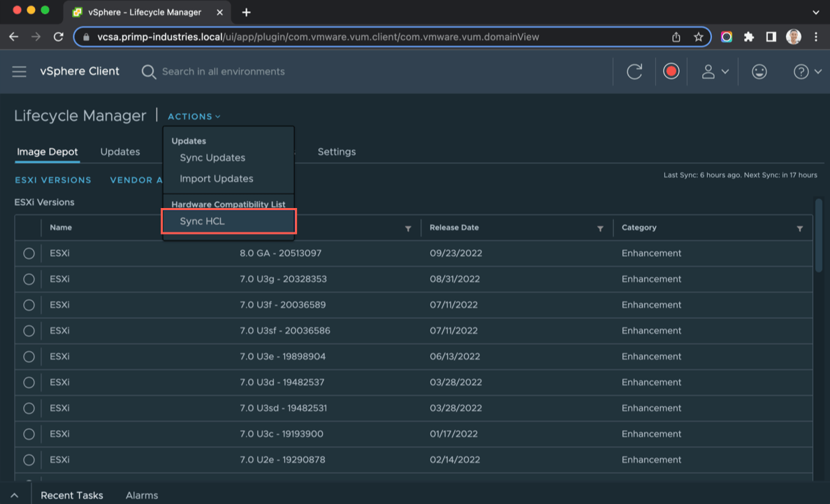
Task: Click the Alarms label near Recent Tasks
Action: 142,495
